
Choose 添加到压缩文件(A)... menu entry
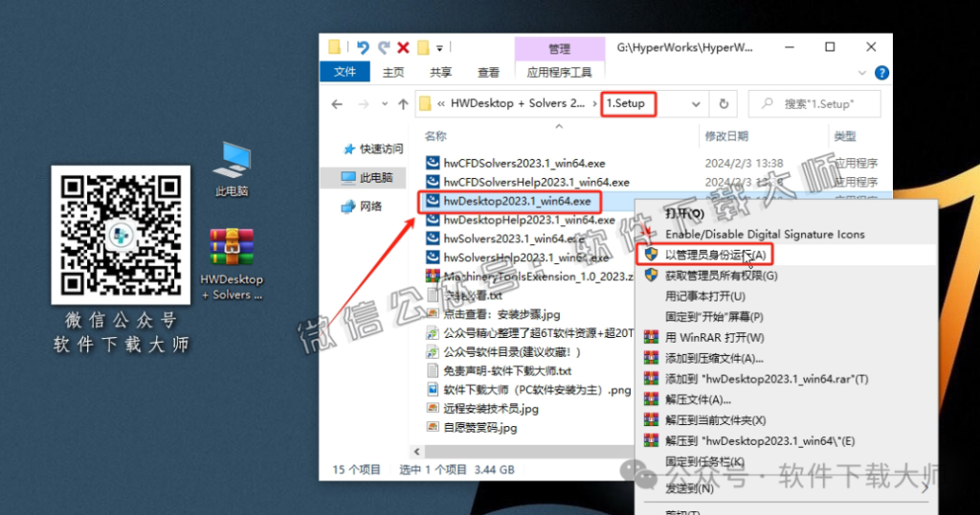point(714,358)
